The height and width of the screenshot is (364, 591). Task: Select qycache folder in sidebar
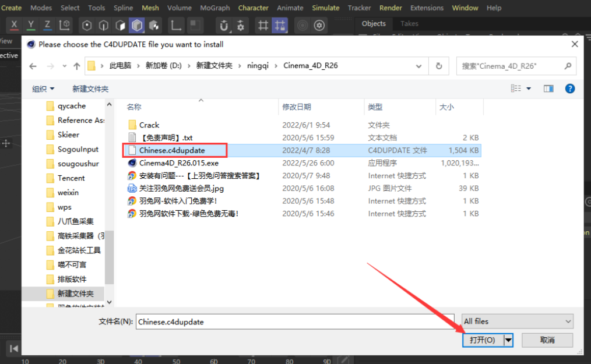72,106
